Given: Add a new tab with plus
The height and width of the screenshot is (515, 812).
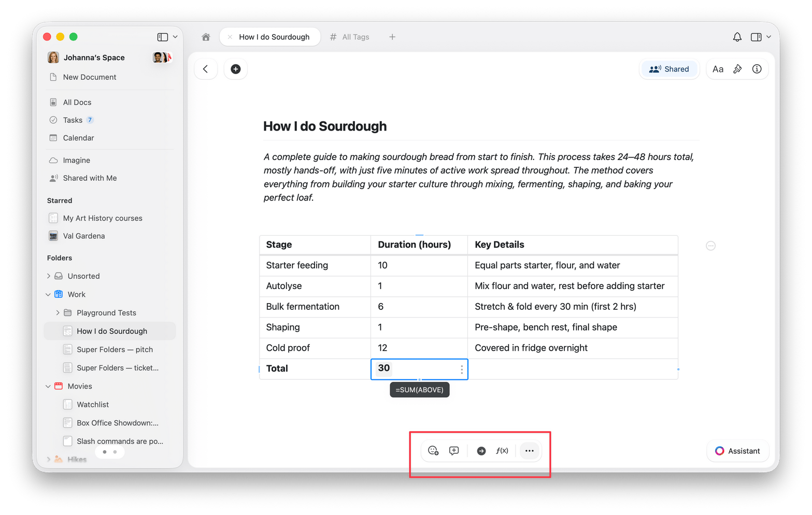Looking at the screenshot, I should click(x=392, y=37).
